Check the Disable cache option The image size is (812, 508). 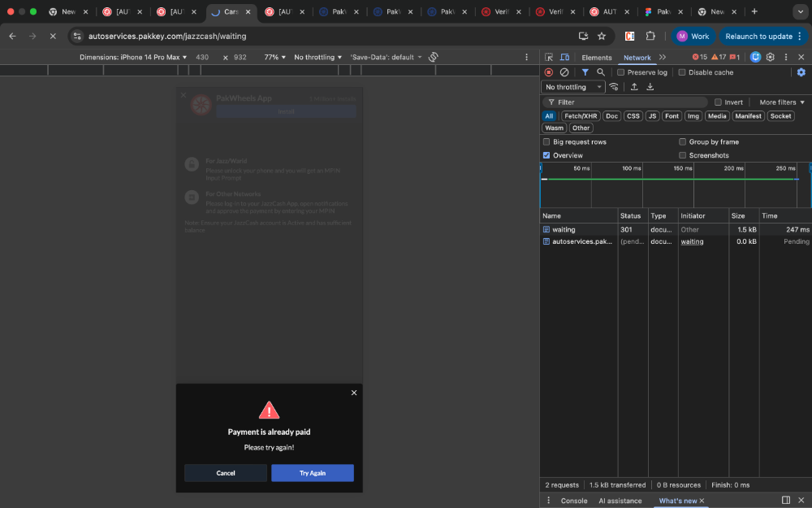point(682,72)
